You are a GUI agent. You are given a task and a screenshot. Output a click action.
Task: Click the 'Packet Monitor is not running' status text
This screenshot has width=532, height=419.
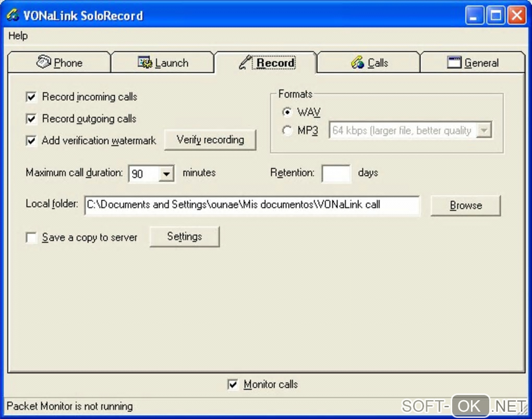point(70,406)
